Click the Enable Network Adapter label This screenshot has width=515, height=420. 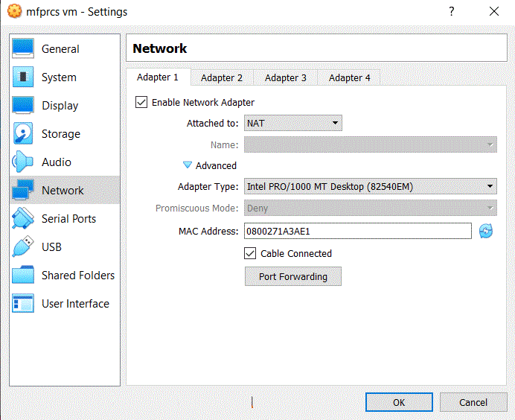(x=203, y=102)
